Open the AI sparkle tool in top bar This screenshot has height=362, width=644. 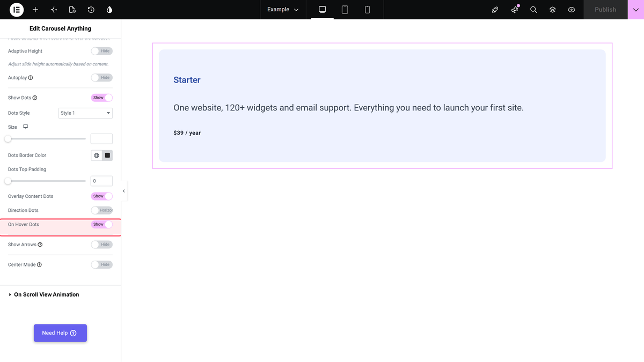pos(54,10)
